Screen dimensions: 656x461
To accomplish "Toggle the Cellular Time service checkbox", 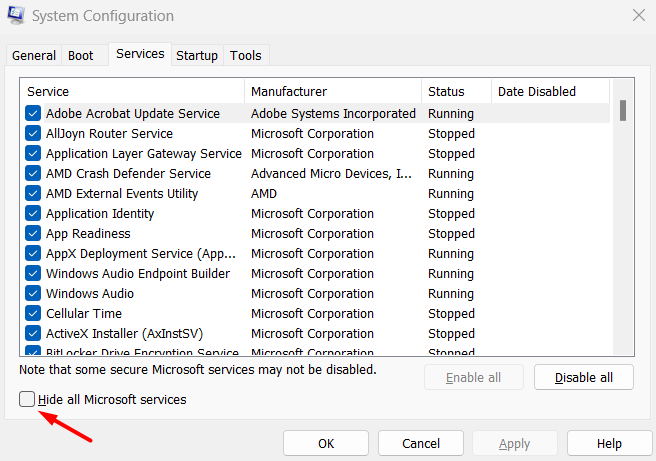I will click(33, 314).
